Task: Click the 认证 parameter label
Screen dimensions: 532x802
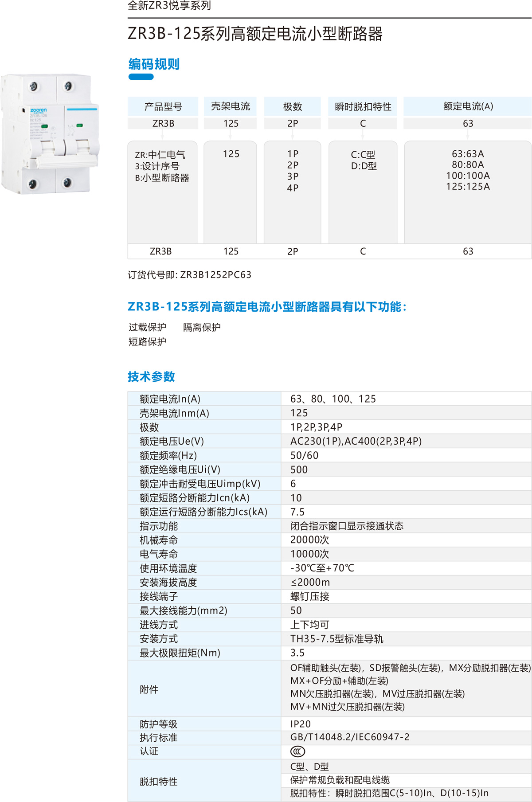Action: (x=149, y=751)
